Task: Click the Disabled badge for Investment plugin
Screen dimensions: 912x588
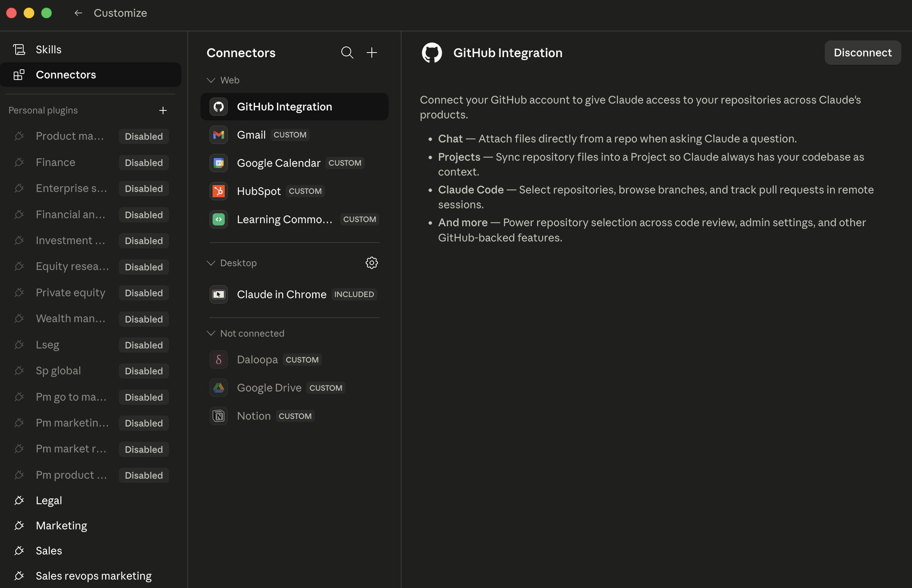Action: 144,241
